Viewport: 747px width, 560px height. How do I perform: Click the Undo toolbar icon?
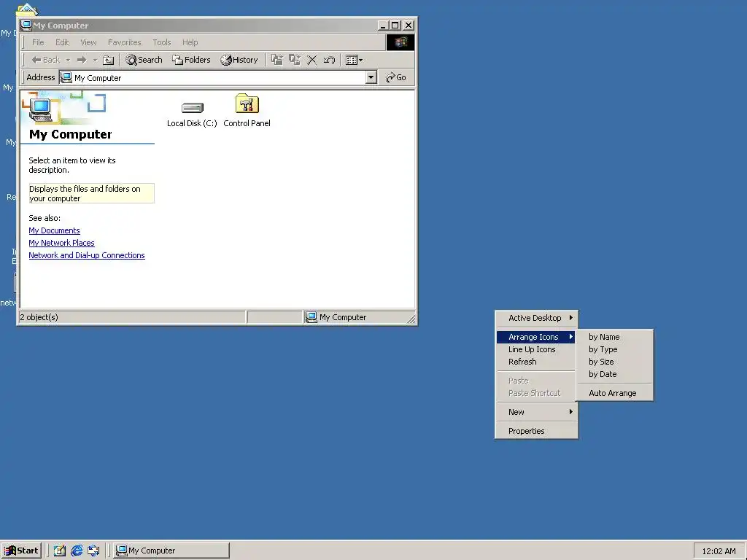click(329, 60)
